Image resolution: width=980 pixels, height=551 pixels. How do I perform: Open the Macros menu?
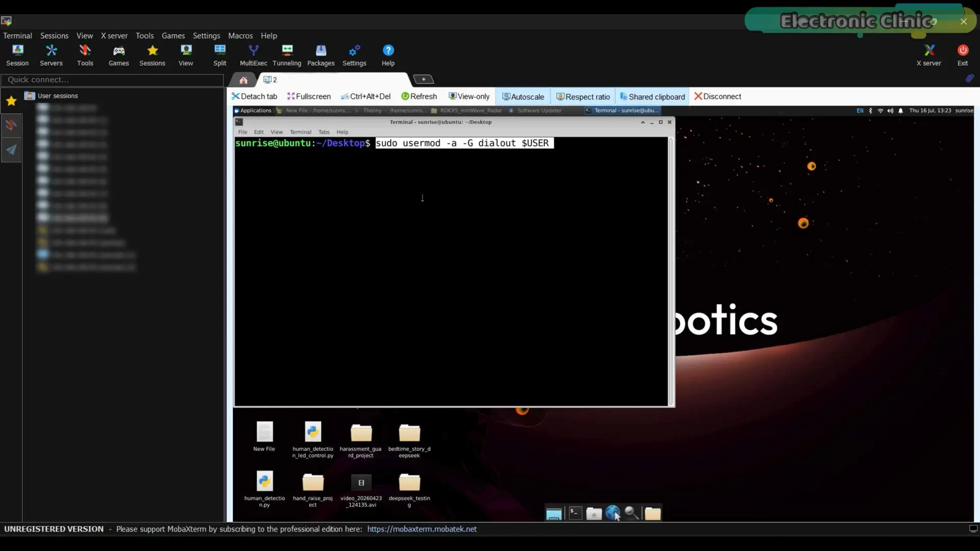[x=240, y=36]
